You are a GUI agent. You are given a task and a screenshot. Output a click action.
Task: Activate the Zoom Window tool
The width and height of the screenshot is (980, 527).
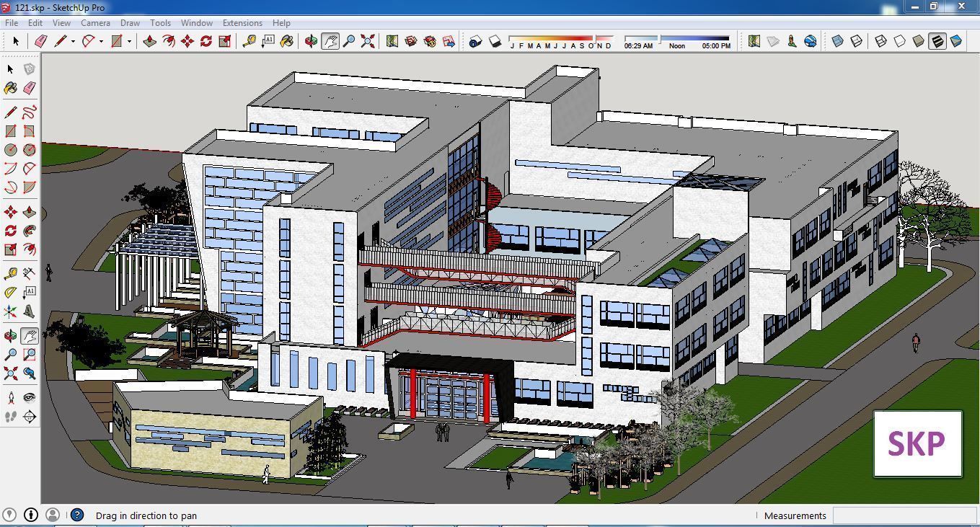[x=29, y=355]
